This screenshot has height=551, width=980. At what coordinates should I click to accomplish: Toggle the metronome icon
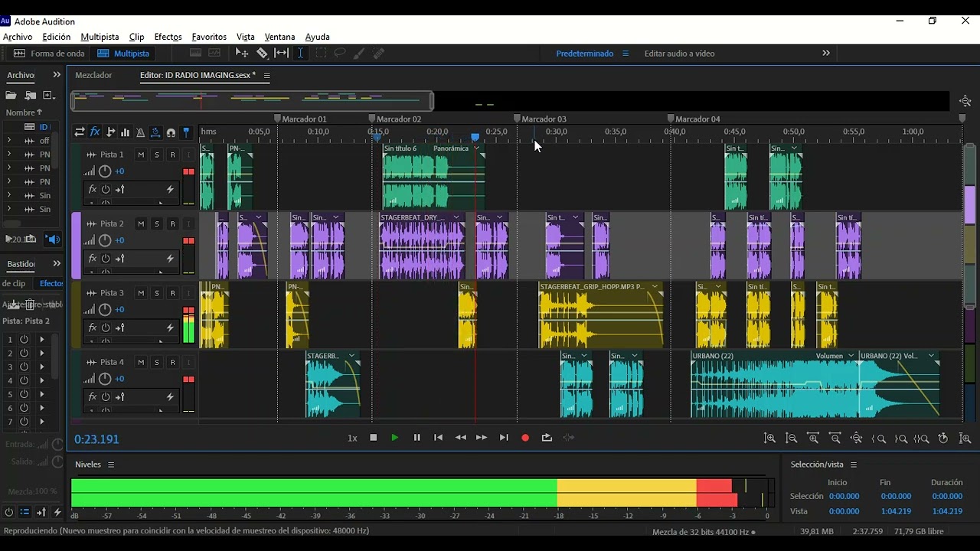pyautogui.click(x=140, y=132)
